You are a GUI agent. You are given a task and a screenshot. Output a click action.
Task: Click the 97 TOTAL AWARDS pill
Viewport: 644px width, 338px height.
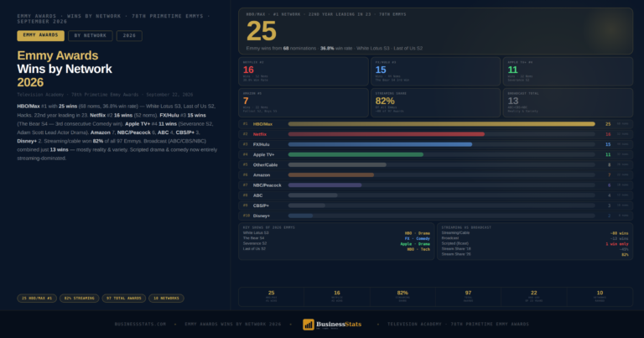click(123, 299)
